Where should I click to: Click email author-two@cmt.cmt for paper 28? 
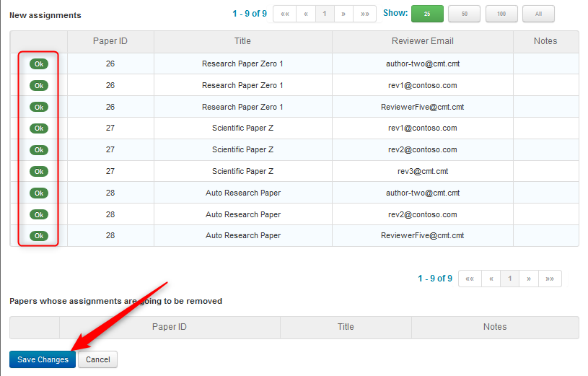(x=423, y=193)
